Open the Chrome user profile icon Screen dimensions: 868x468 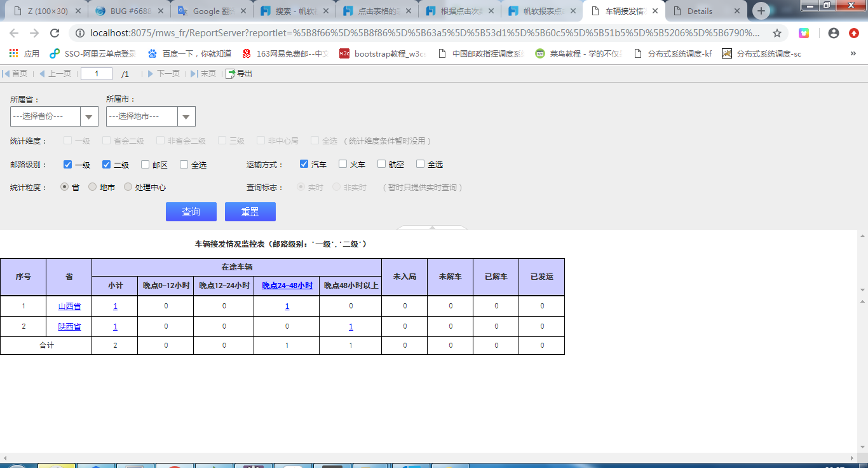coord(834,33)
